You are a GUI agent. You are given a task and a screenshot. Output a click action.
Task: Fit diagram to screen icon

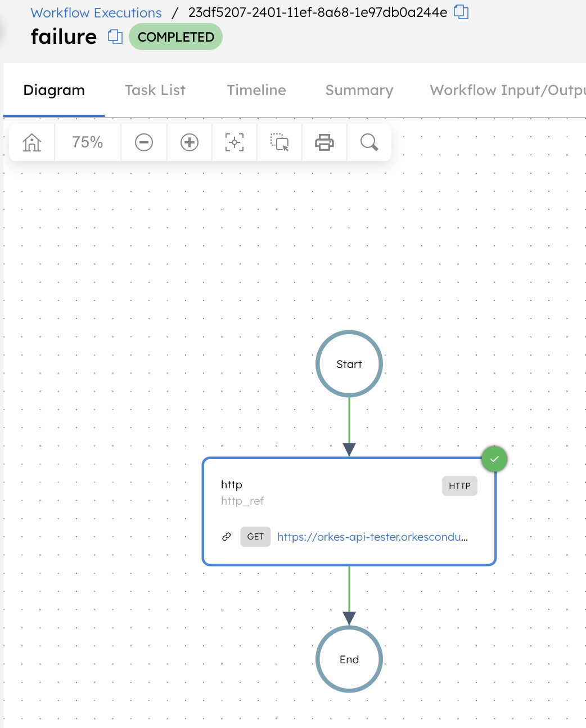(x=235, y=142)
